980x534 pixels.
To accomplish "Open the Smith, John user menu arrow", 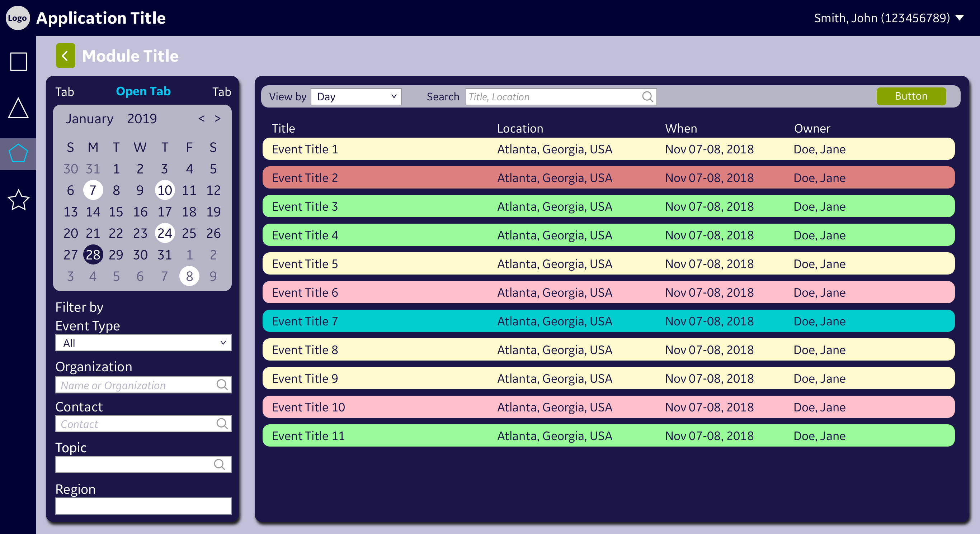I will point(960,18).
